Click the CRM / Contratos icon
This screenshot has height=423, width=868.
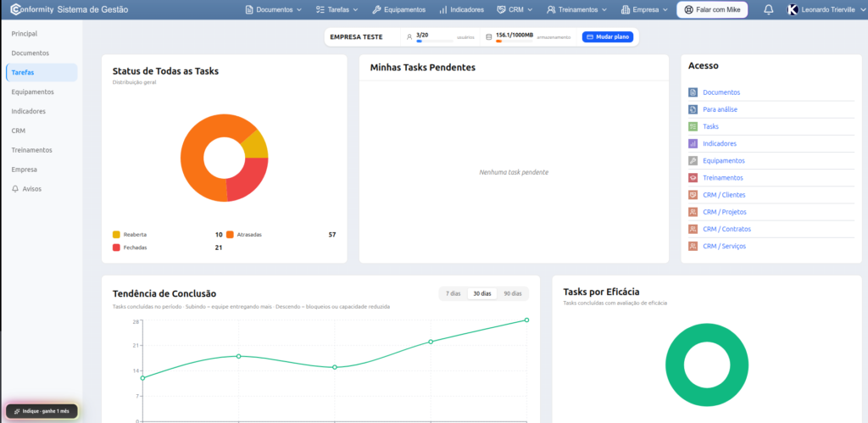click(x=693, y=229)
